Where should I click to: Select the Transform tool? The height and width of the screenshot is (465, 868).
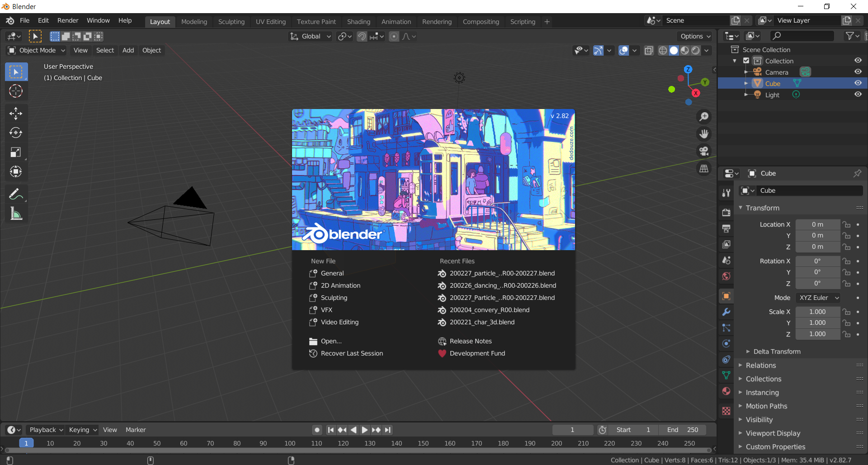[x=16, y=171]
